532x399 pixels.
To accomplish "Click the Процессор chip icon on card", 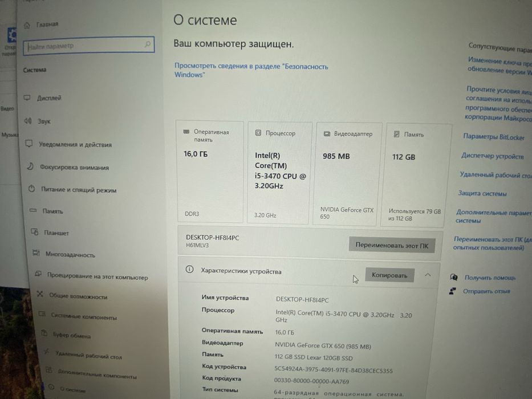I will click(x=258, y=133).
